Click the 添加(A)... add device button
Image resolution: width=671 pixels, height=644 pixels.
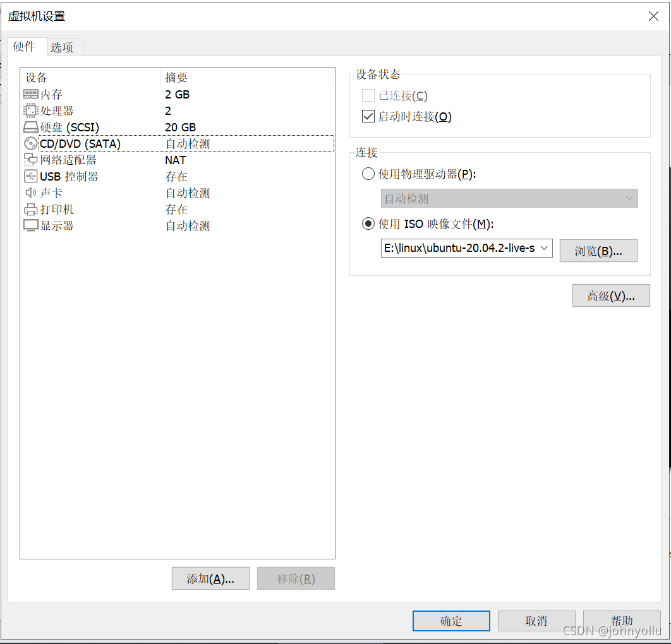[x=210, y=578]
